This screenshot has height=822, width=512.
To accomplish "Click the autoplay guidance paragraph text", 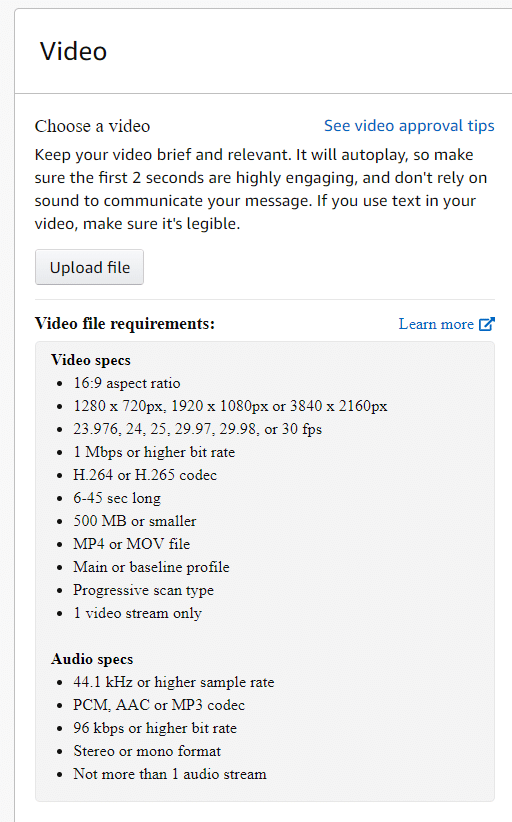I will point(261,189).
